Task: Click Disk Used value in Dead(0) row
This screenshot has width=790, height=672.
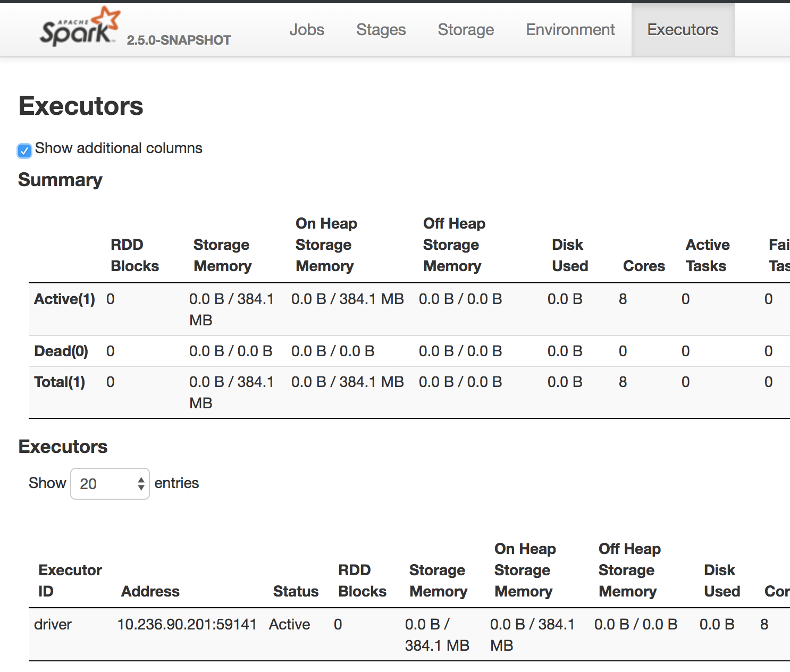Action: point(565,351)
